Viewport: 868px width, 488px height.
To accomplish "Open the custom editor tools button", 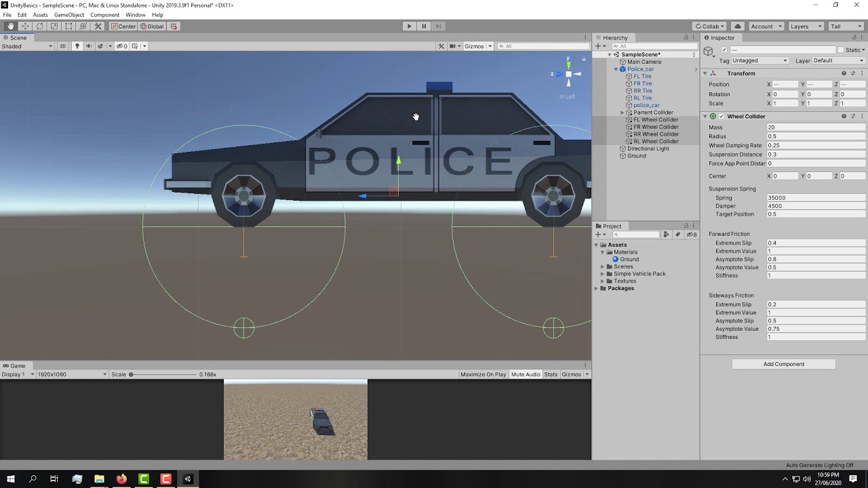I will click(x=98, y=26).
